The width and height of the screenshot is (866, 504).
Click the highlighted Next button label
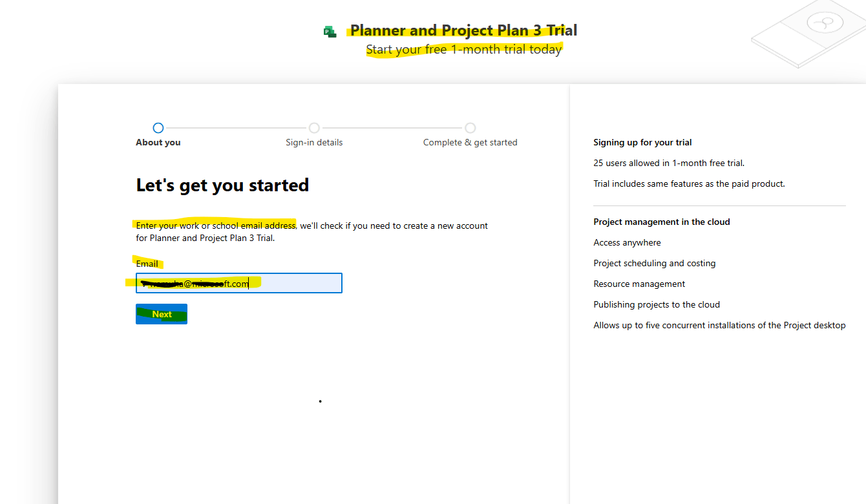pyautogui.click(x=161, y=314)
